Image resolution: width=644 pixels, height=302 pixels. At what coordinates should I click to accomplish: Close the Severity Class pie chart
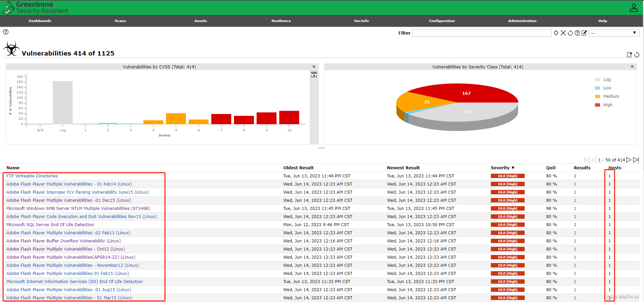pyautogui.click(x=632, y=67)
